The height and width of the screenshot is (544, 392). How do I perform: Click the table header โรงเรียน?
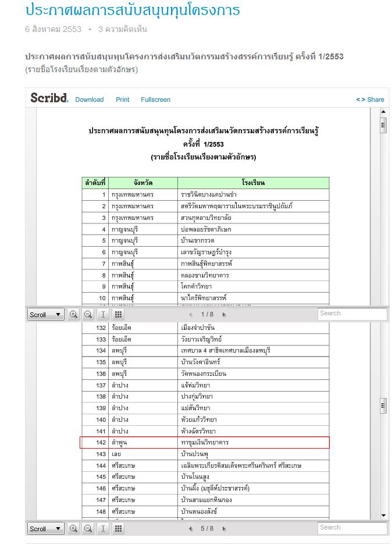tap(253, 183)
